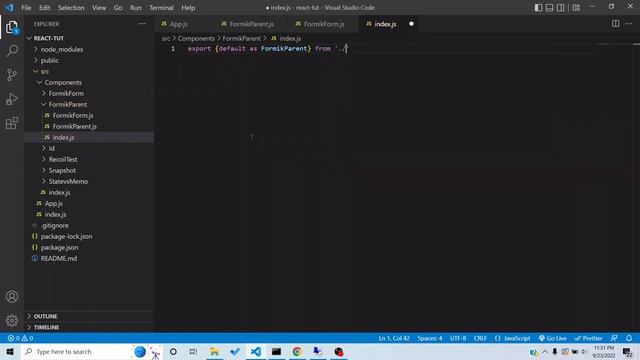Image resolution: width=640 pixels, height=360 pixels.
Task: Click Ln 1, Col 42 cursor position
Action: [394, 338]
